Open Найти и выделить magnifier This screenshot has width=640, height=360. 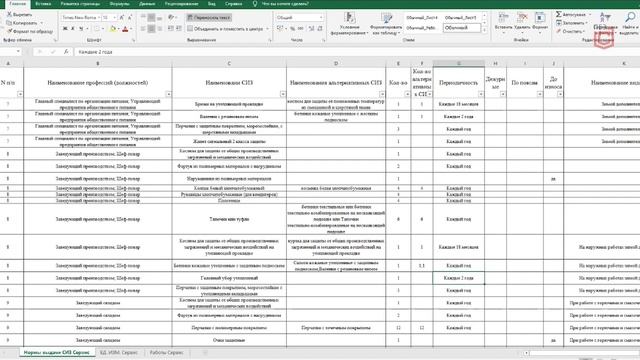(629, 24)
